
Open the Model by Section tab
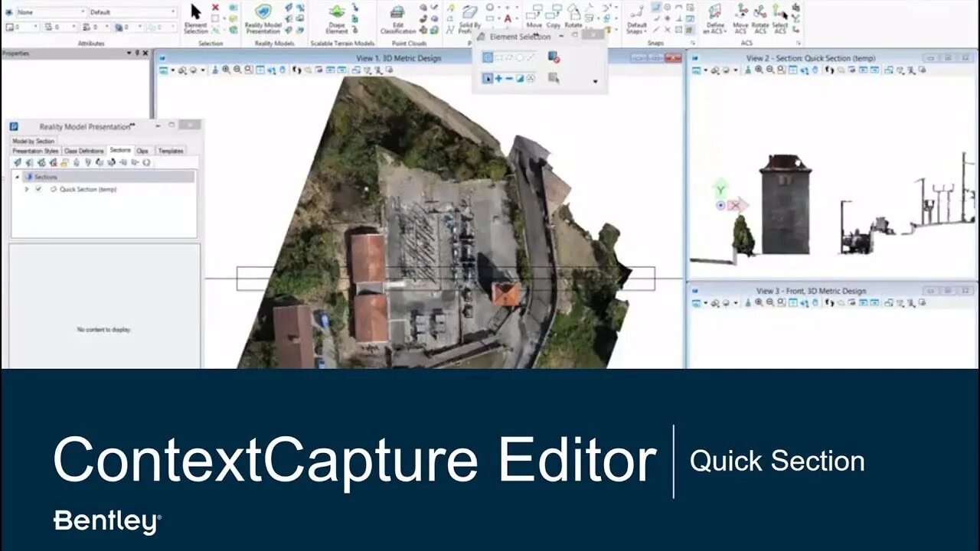[34, 141]
